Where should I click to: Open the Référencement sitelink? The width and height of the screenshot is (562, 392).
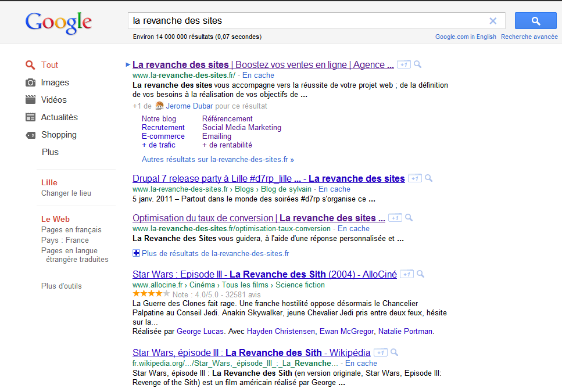tap(227, 119)
